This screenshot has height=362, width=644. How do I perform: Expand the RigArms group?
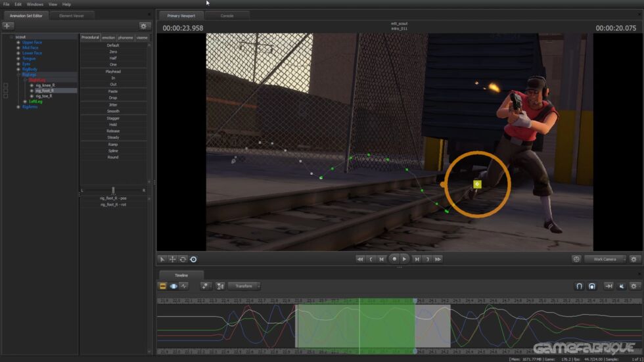tap(18, 106)
